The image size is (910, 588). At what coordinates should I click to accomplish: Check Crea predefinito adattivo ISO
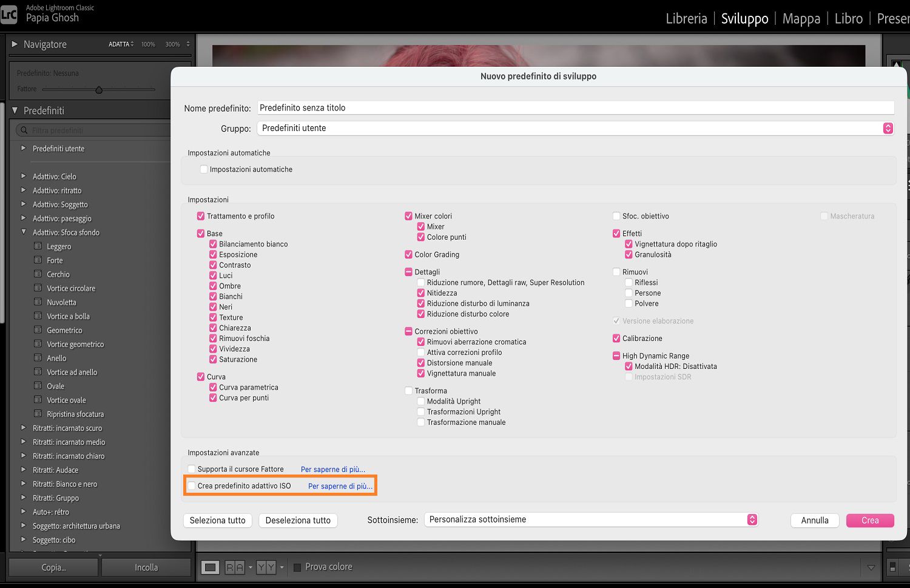click(192, 486)
